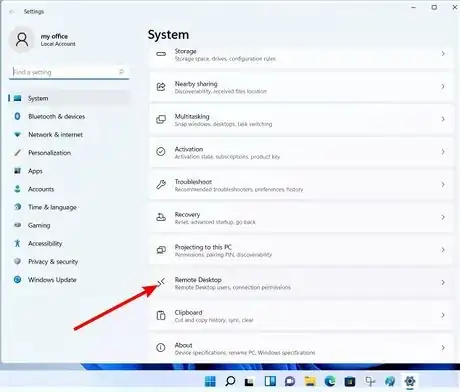Click the Accessibility person icon
The width and height of the screenshot is (460, 392).
17,243
